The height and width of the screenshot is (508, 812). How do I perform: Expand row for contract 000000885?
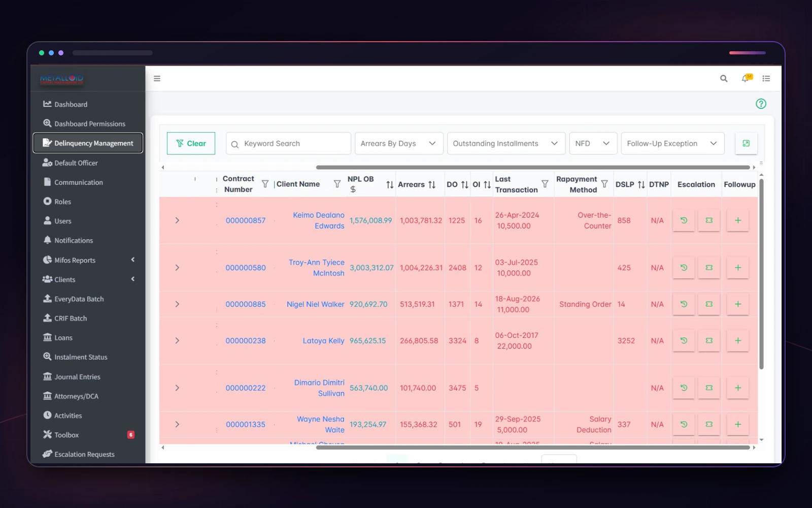[177, 304]
